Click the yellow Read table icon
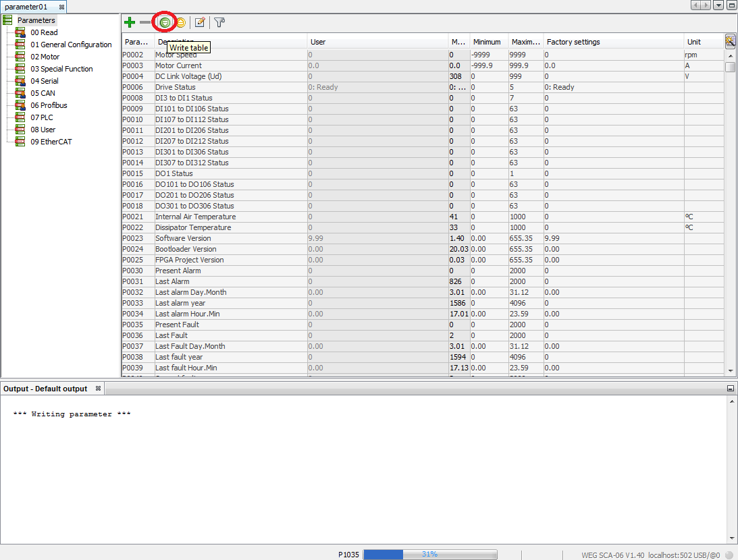Image resolution: width=738 pixels, height=560 pixels. [x=180, y=22]
